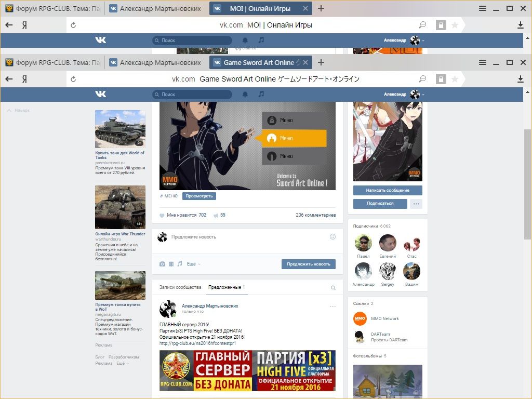Open notifications bell in rear VK header
The width and height of the screenshot is (532, 399).
(x=245, y=41)
